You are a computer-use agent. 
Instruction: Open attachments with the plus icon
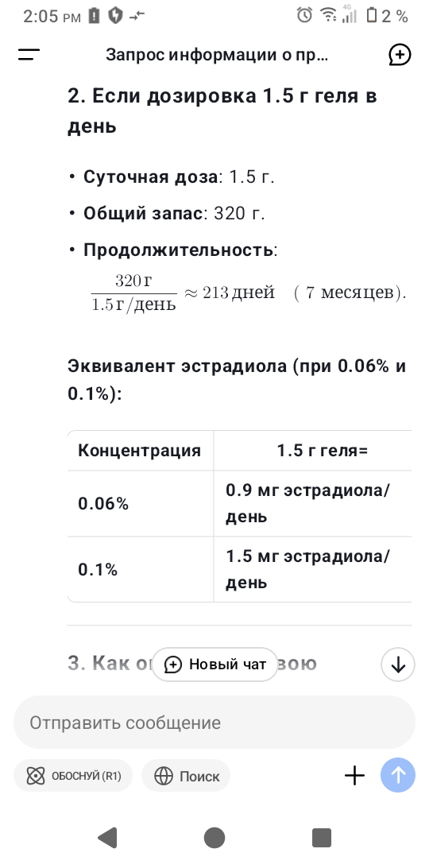354,776
